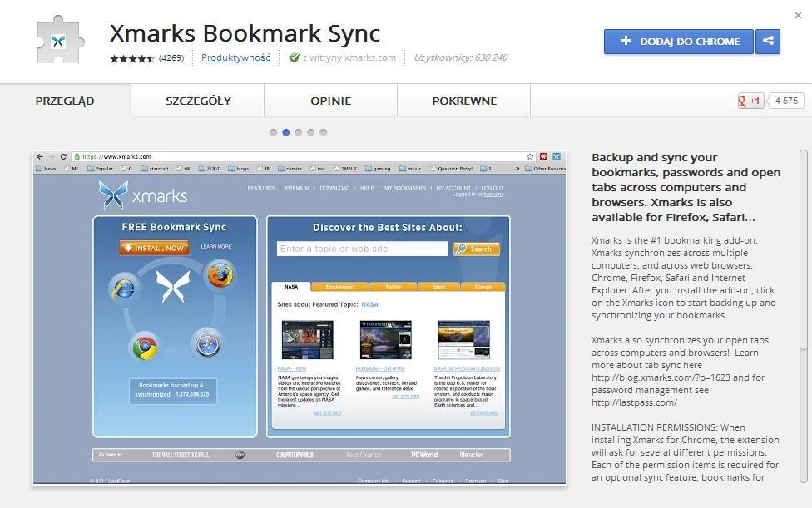
Task: Click the share icon button beside Dodaj do Chrome
Action: (x=767, y=42)
